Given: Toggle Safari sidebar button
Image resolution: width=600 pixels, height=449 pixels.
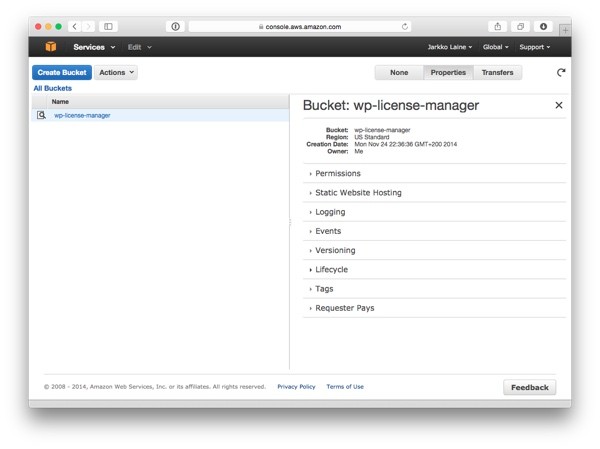Looking at the screenshot, I should tap(108, 26).
